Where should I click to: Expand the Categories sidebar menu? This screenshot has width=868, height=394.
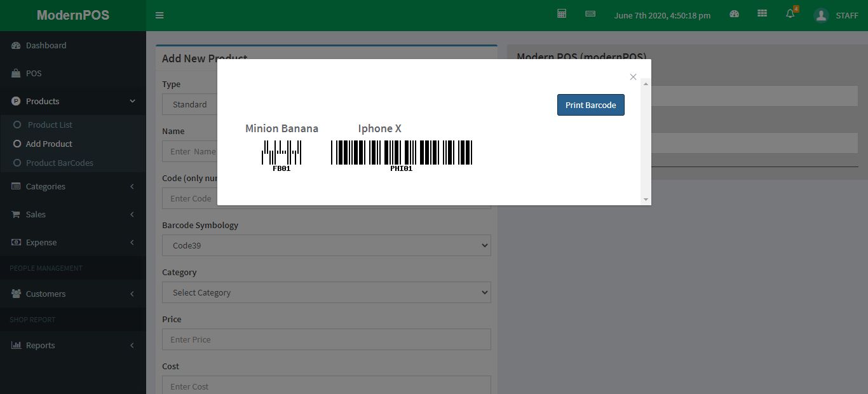point(73,186)
